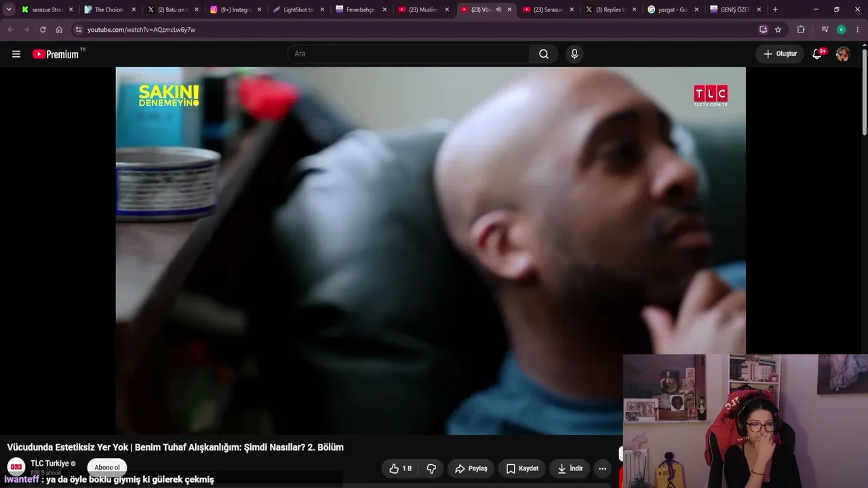Switch to the Instagram tab

tap(235, 9)
